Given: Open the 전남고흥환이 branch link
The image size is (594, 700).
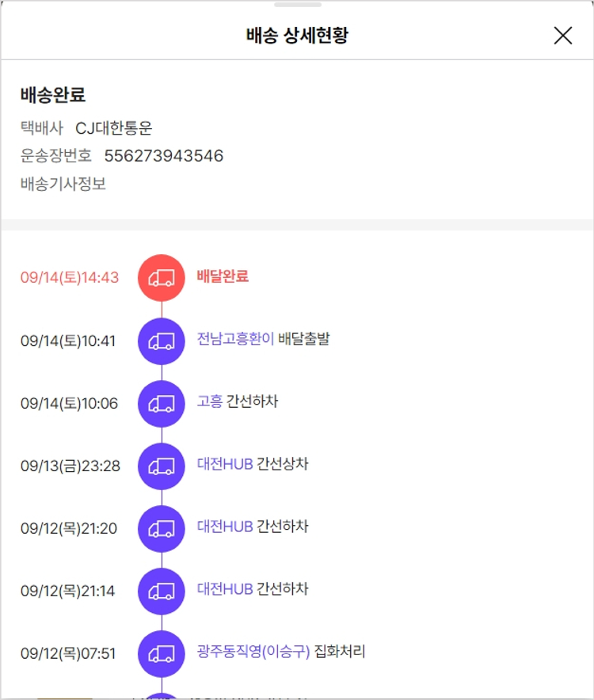Looking at the screenshot, I should click(x=235, y=339).
